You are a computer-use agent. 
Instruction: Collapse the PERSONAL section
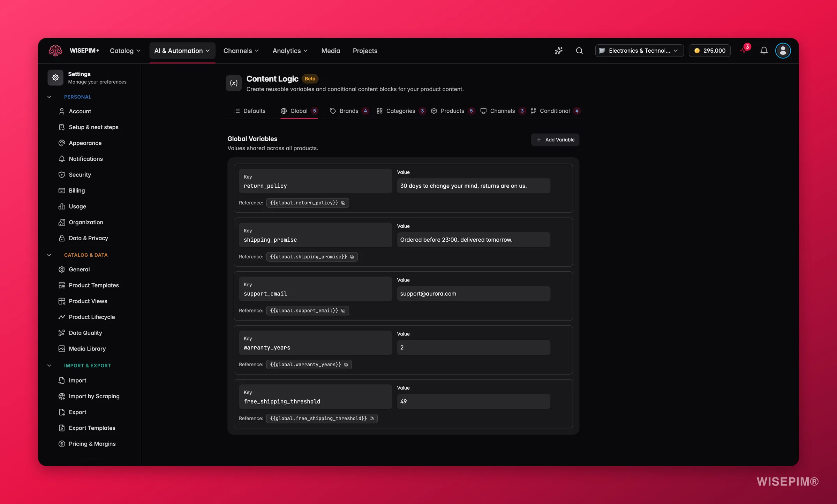point(49,97)
